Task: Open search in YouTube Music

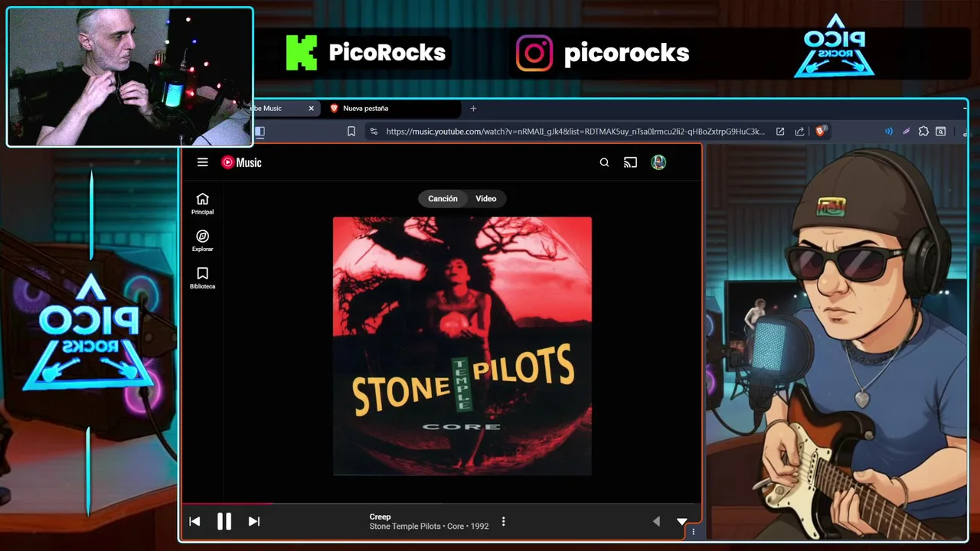Action: (604, 162)
